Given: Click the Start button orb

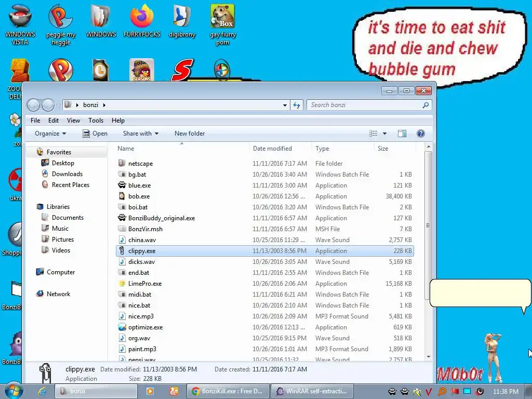Looking at the screenshot, I should point(14,391).
